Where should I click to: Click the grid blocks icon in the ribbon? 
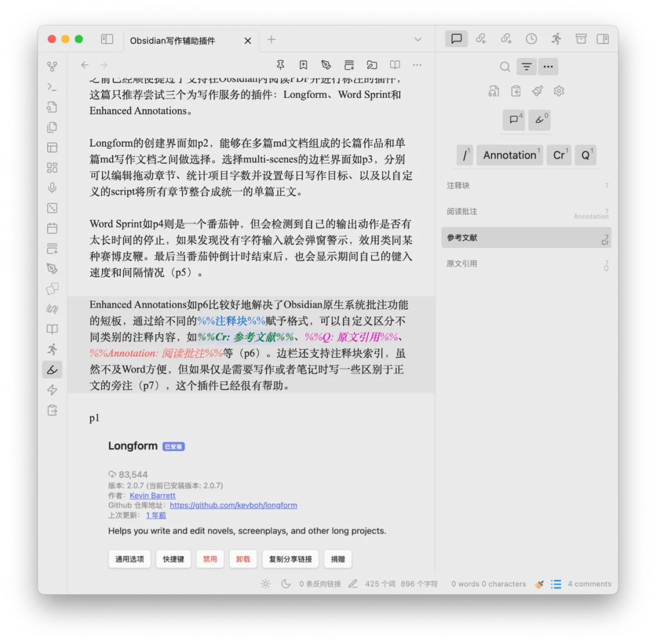tap(52, 168)
